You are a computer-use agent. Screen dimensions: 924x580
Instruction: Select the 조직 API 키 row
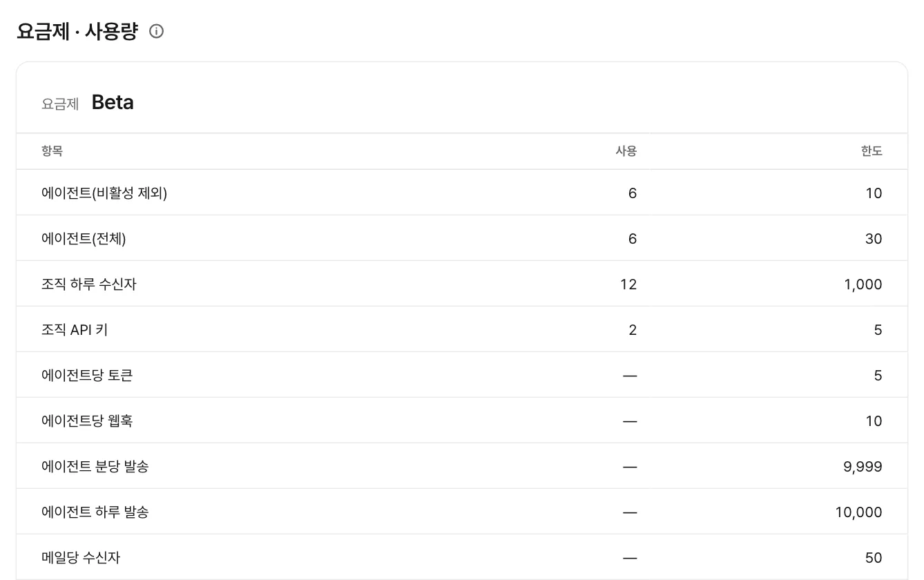(x=462, y=329)
